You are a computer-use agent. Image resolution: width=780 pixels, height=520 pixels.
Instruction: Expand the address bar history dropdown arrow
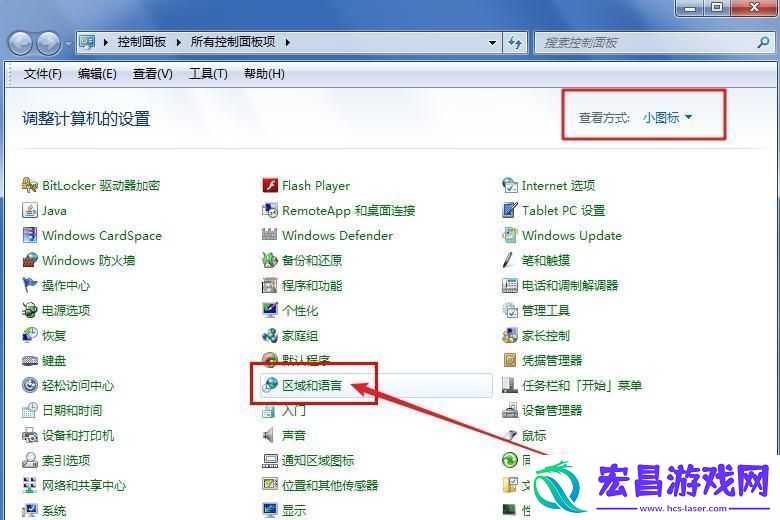pos(492,43)
